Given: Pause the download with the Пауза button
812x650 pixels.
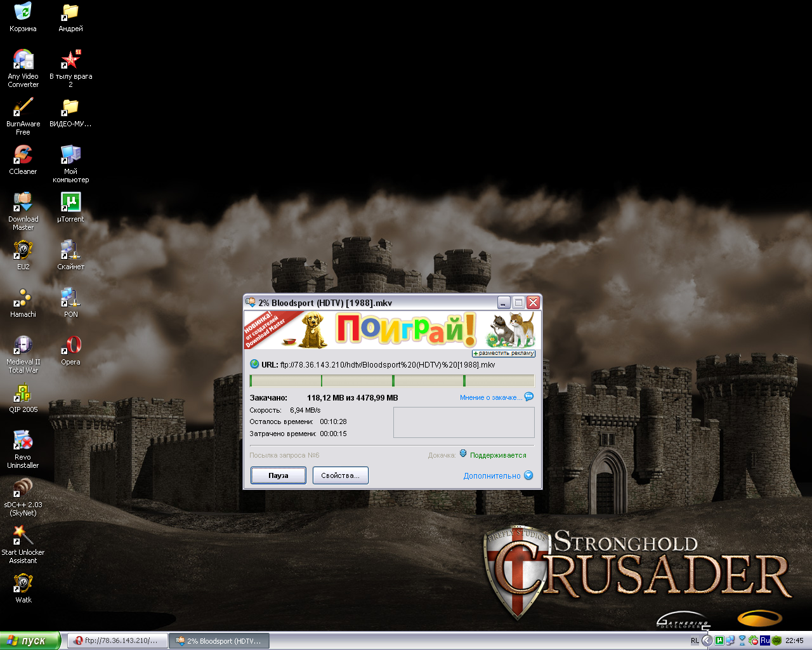Looking at the screenshot, I should tap(278, 475).
